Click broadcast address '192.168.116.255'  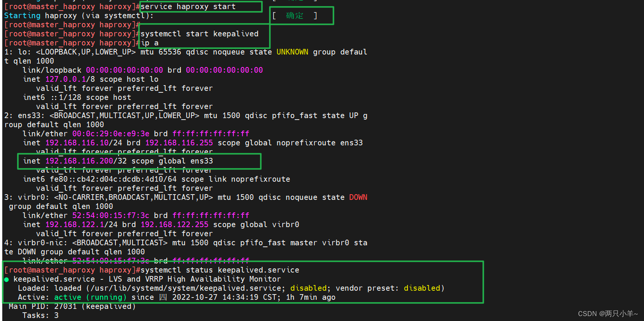(x=179, y=143)
